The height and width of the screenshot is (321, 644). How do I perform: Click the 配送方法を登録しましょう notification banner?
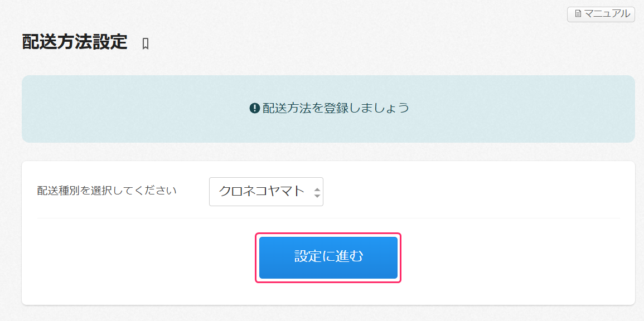pyautogui.click(x=328, y=109)
